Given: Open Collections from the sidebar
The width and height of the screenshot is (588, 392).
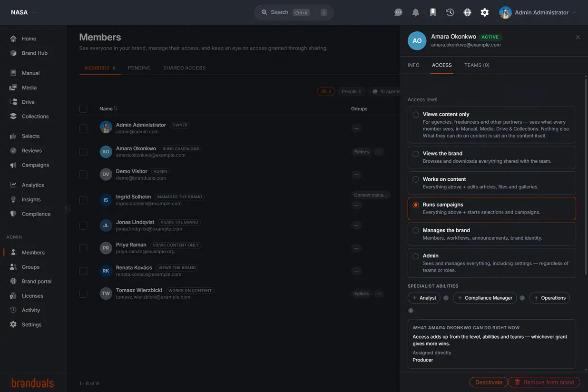Looking at the screenshot, I should point(35,116).
